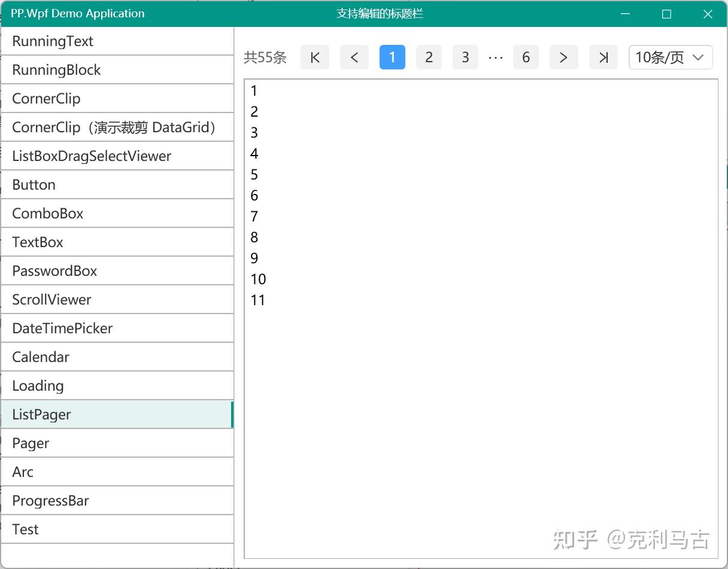The height and width of the screenshot is (569, 728).
Task: Select the RunningText entry
Action: click(117, 41)
